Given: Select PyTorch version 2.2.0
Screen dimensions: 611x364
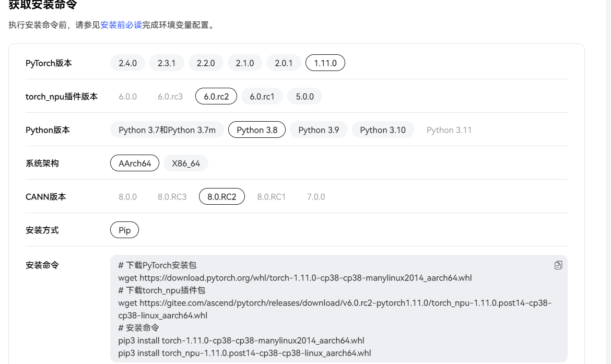Looking at the screenshot, I should 206,62.
